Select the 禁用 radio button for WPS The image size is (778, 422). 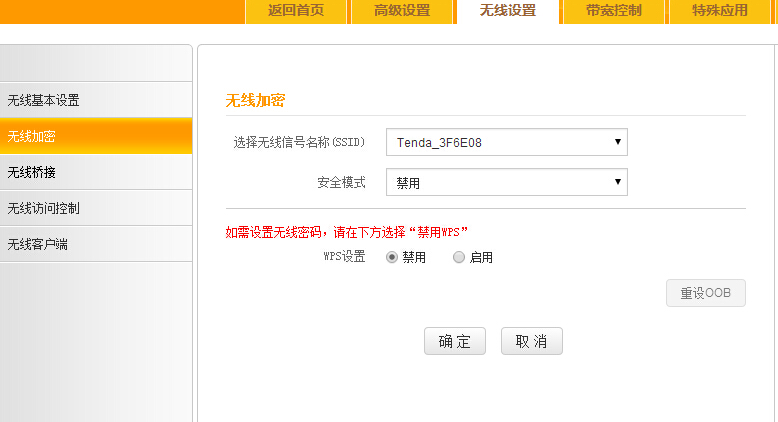[x=392, y=257]
